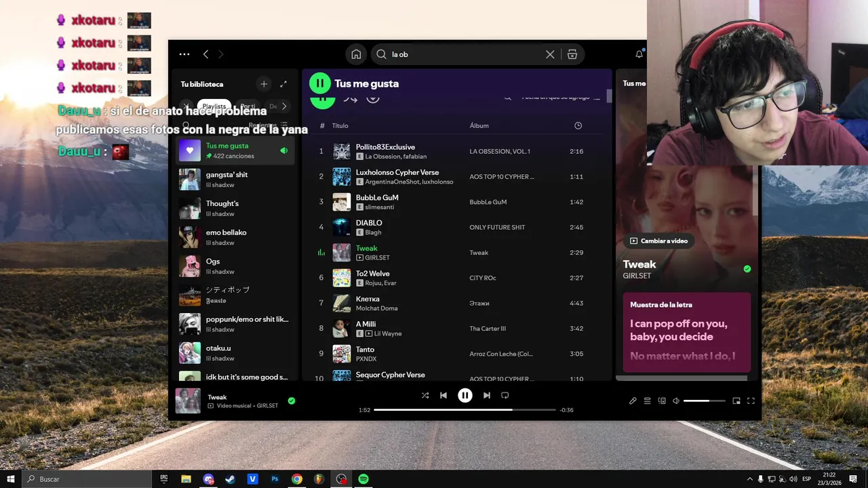Open lyrics microphone icon in player bar
868x488 pixels.
coord(633,401)
